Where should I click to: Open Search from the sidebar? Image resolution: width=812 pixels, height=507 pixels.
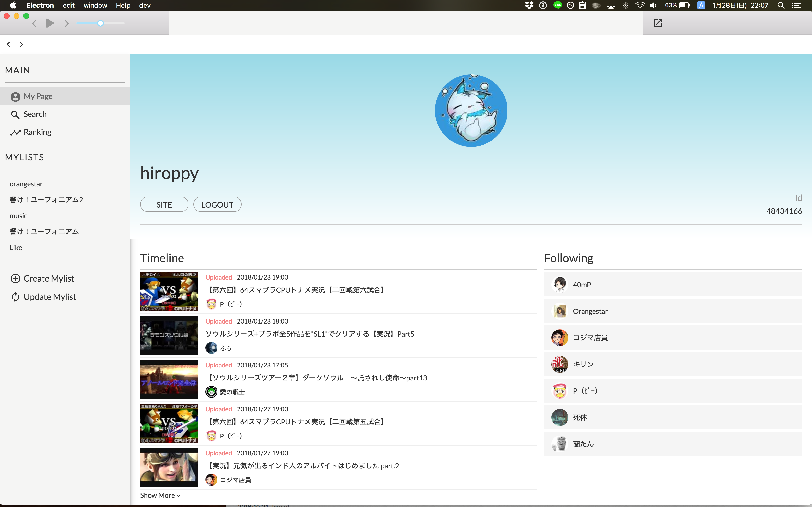pos(35,114)
